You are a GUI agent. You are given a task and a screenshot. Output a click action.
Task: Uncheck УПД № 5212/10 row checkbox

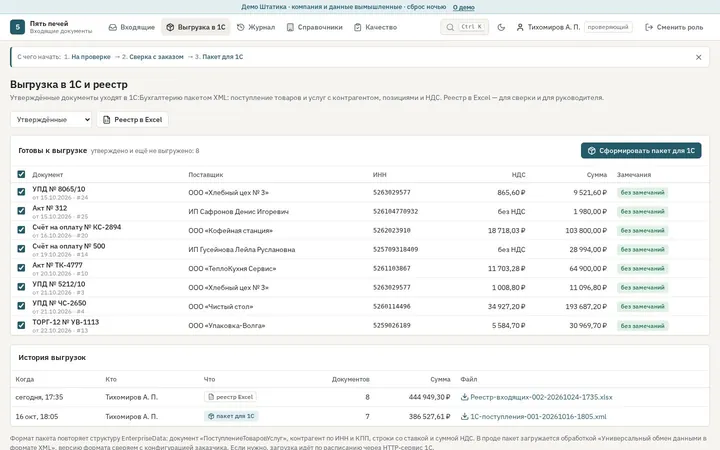pos(21,287)
